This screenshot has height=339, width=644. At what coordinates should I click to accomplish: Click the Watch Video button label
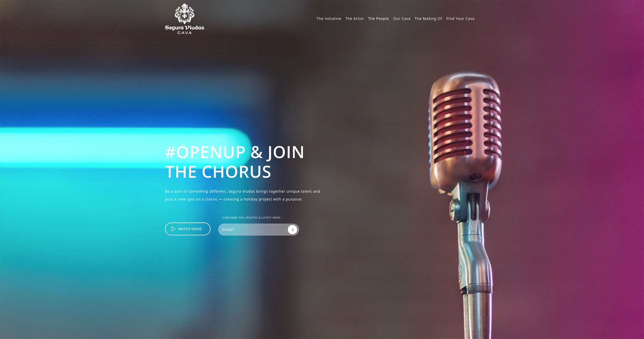coord(190,229)
